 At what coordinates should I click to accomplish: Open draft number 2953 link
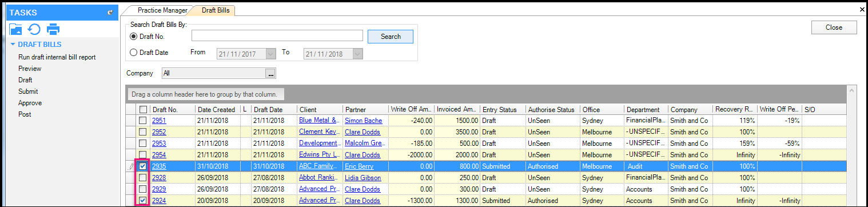[x=159, y=144]
